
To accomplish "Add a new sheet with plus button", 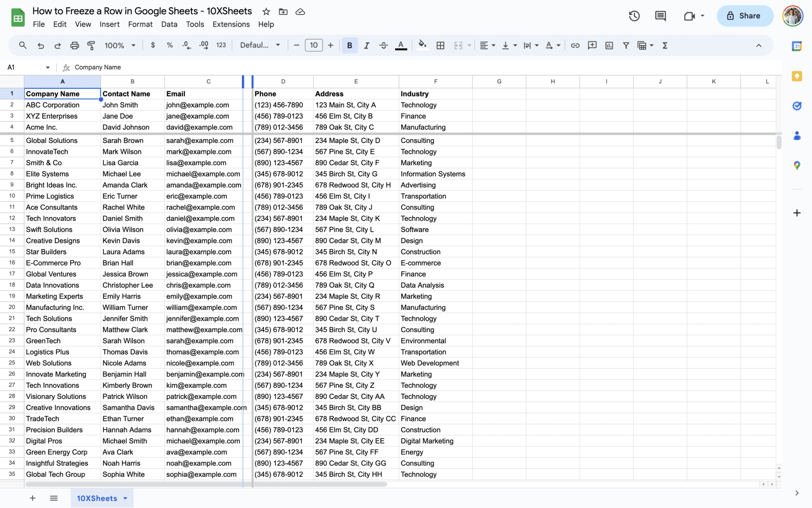I will (x=33, y=498).
